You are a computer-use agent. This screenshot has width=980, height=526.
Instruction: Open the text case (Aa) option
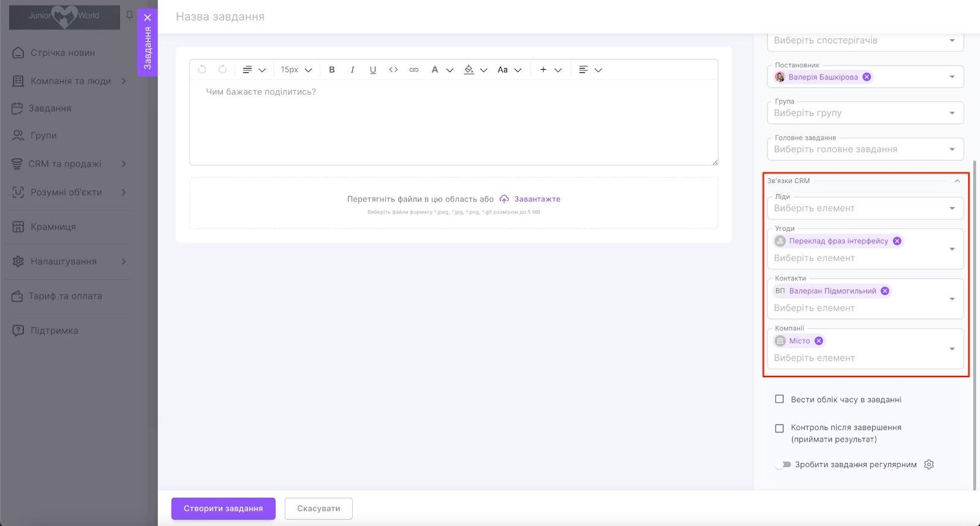(509, 70)
